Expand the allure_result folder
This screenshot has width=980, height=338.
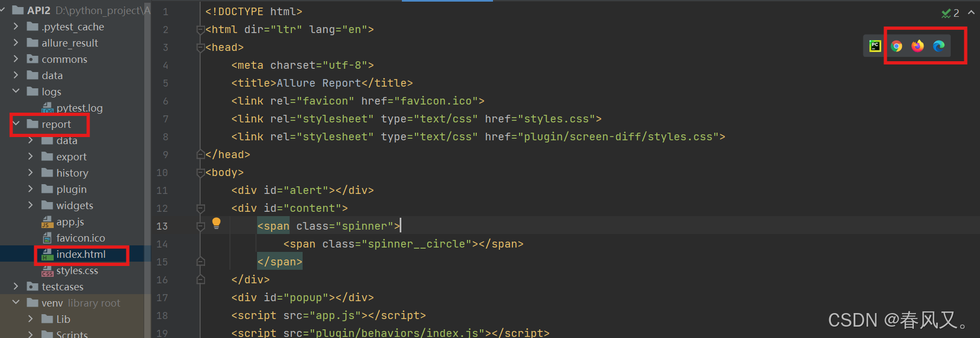[16, 42]
